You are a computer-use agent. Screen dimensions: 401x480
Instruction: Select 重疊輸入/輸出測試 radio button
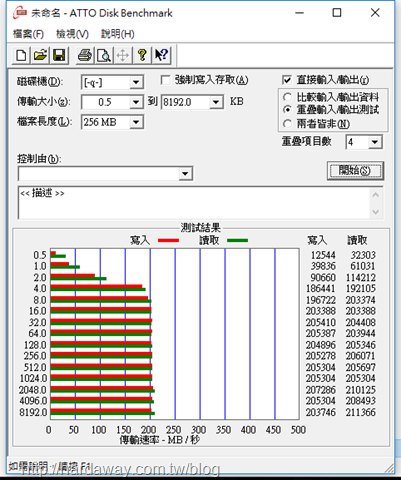coord(287,109)
